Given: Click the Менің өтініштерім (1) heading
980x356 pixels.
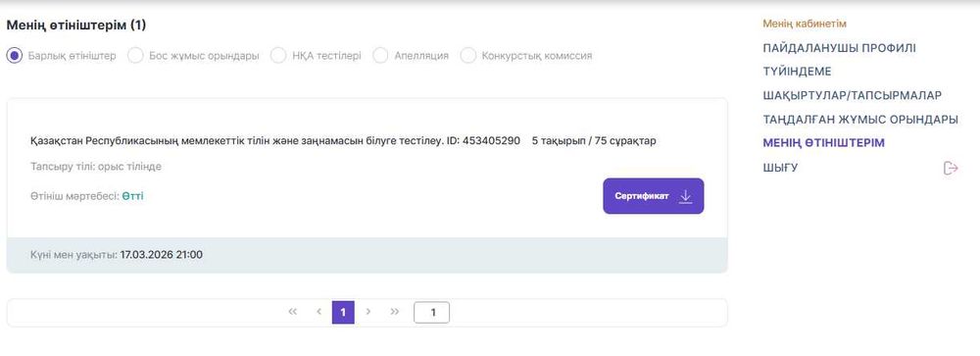Looking at the screenshot, I should pyautogui.click(x=76, y=25).
